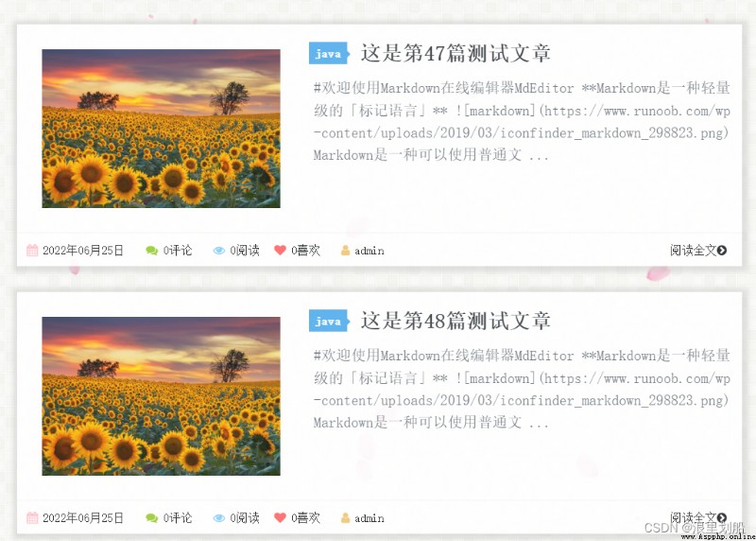Open title 这是第47篇测试文章

(455, 53)
